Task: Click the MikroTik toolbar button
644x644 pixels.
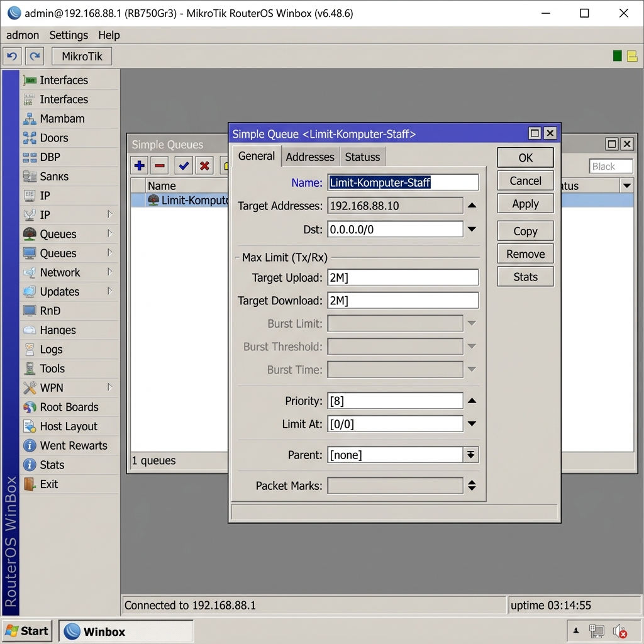Action: tap(82, 56)
